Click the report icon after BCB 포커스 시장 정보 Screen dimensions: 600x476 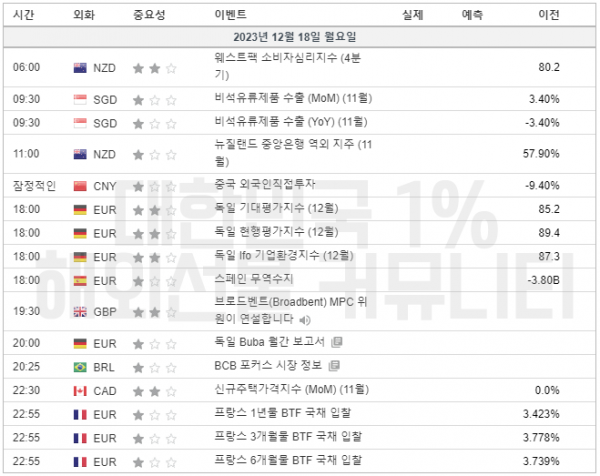pos(334,366)
